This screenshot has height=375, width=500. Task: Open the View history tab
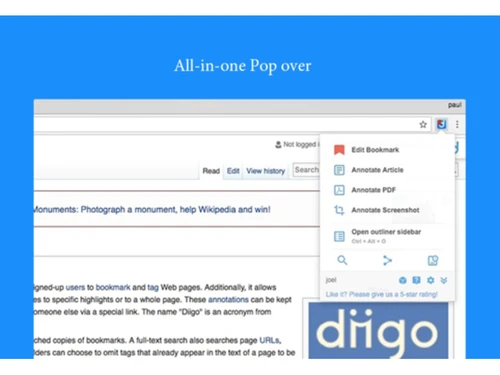(x=266, y=171)
